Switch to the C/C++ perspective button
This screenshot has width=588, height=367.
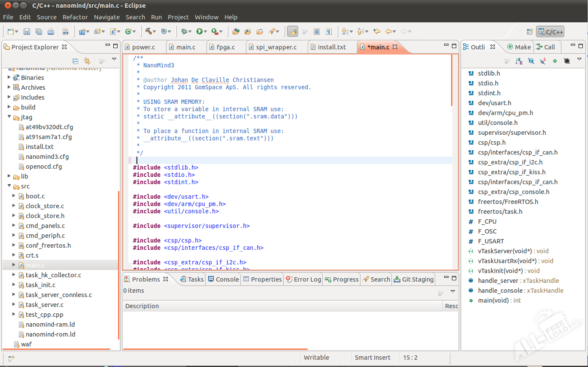coord(550,32)
